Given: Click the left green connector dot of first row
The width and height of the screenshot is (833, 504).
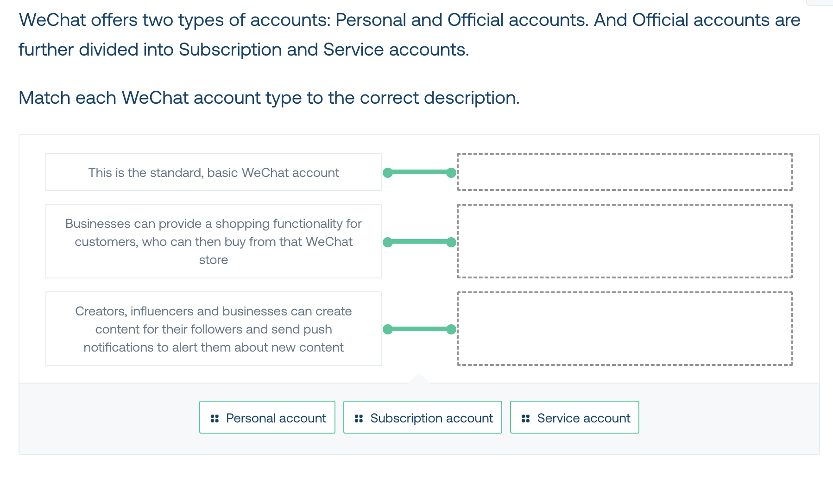Looking at the screenshot, I should point(388,173).
